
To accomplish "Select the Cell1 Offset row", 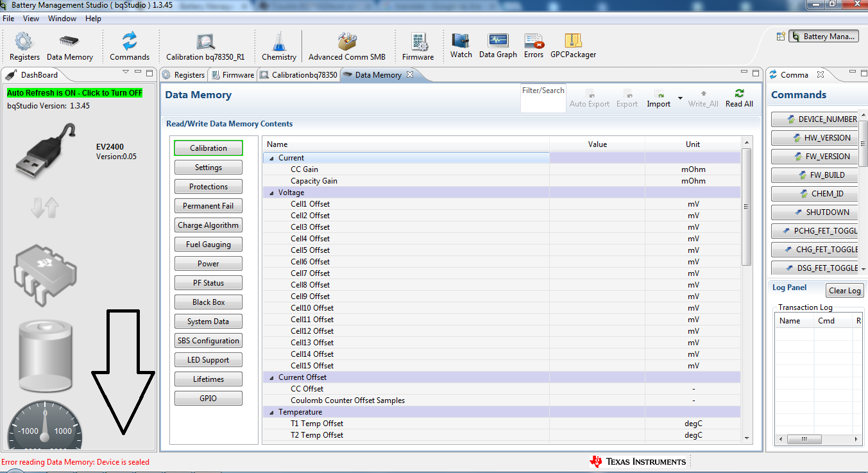I will coord(502,204).
